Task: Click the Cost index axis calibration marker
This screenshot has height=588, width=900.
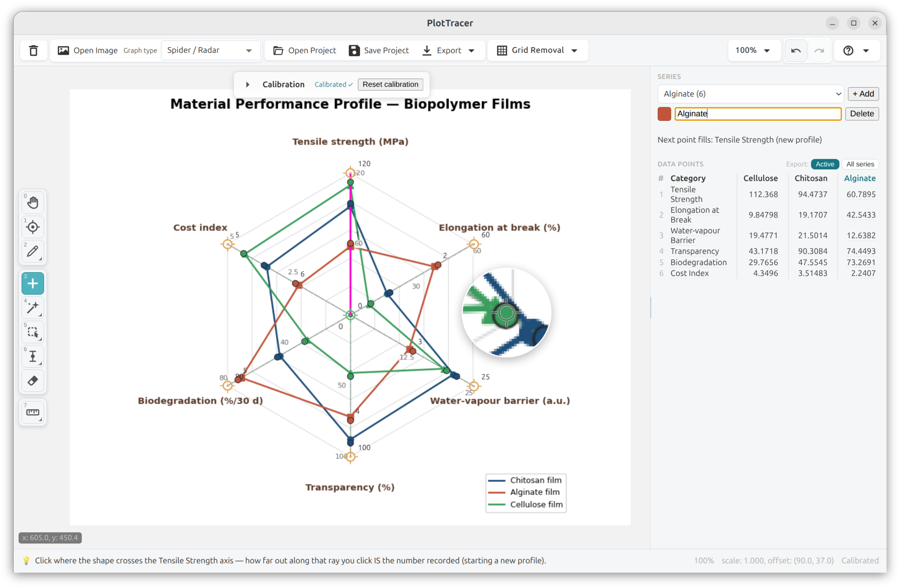Action: tap(227, 244)
